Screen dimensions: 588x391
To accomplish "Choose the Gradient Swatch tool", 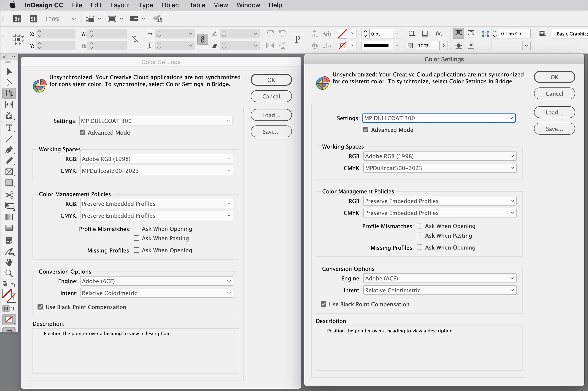I will tap(9, 217).
